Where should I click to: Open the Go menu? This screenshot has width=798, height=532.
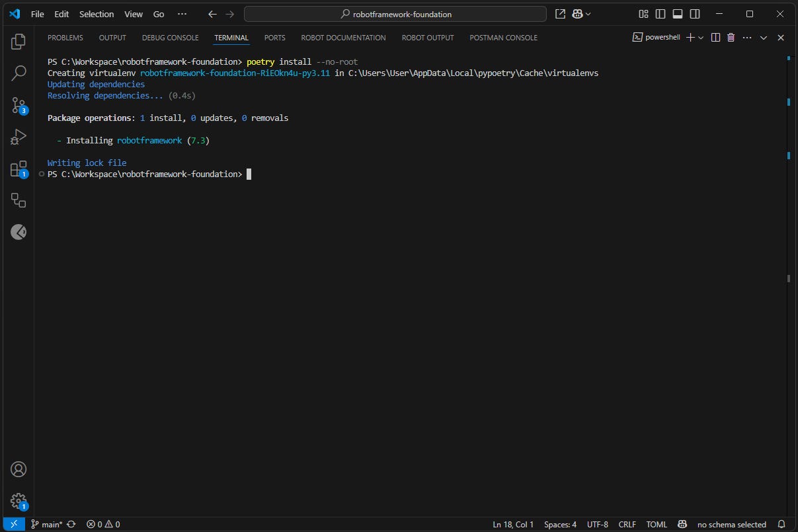pos(159,14)
